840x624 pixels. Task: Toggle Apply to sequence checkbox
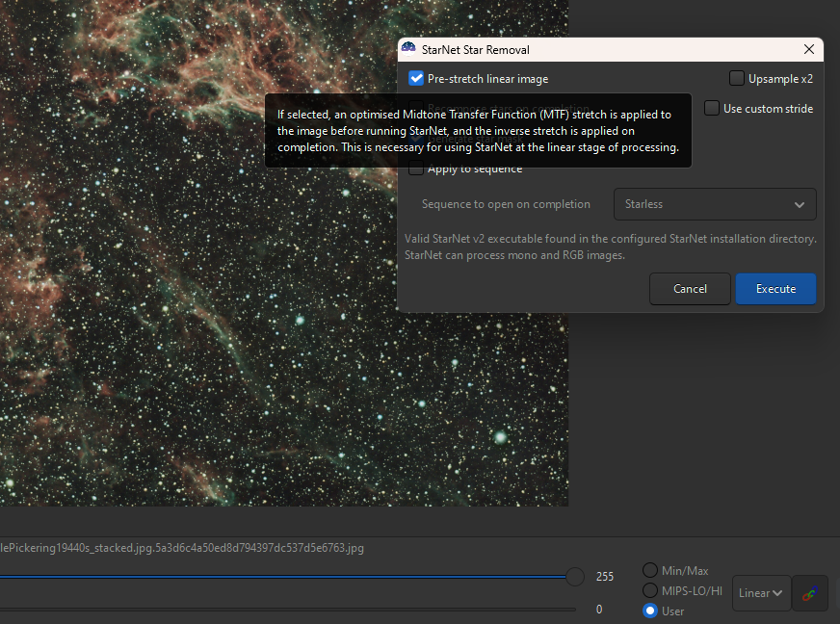(x=416, y=169)
